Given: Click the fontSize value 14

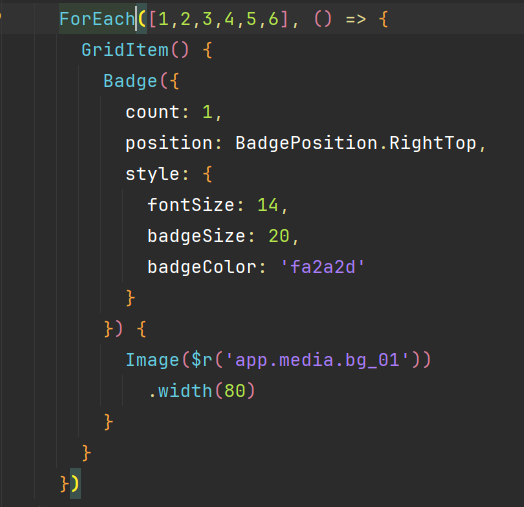Looking at the screenshot, I should (268, 205).
